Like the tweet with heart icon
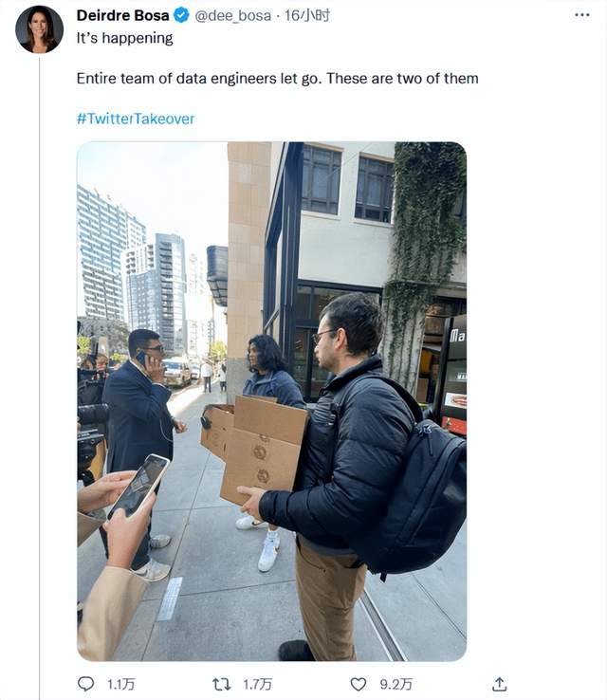Image resolution: width=607 pixels, height=700 pixels. coord(358,684)
